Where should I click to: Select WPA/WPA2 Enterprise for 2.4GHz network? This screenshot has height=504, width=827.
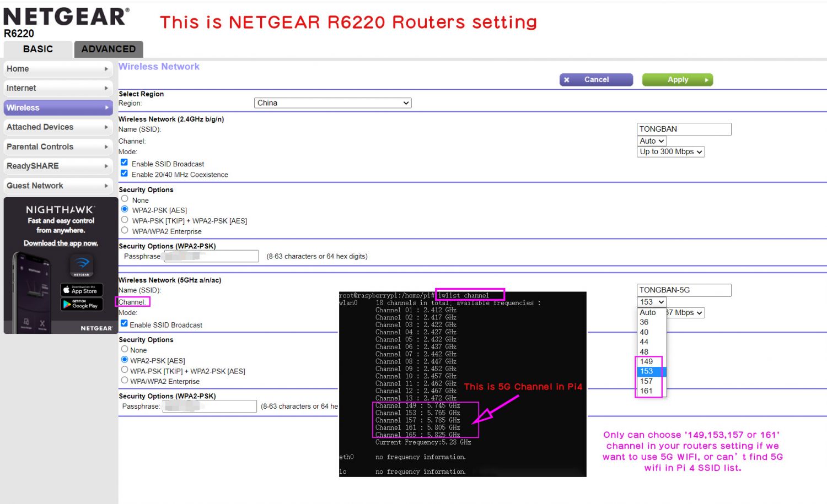pyautogui.click(x=125, y=230)
